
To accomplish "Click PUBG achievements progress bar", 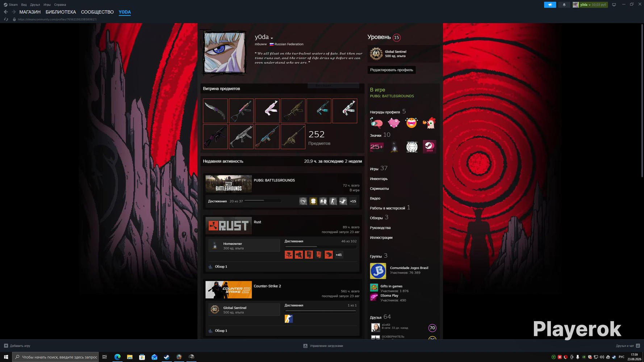I will [x=263, y=201].
